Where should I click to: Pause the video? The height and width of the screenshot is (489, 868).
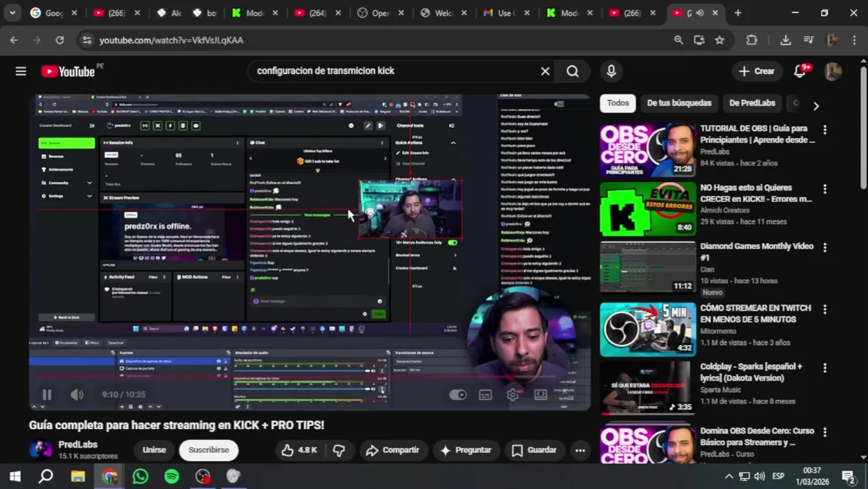pos(47,394)
